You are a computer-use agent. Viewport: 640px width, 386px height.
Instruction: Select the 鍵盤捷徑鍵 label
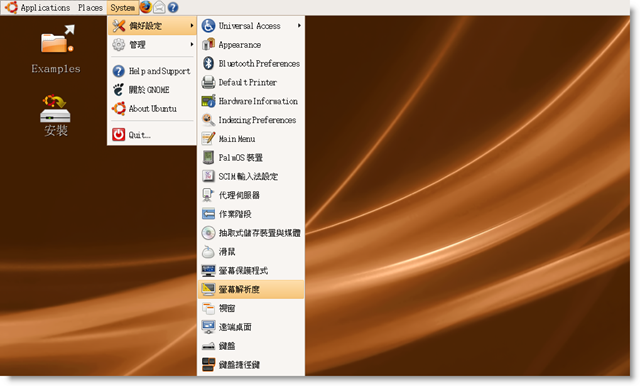pyautogui.click(x=239, y=365)
